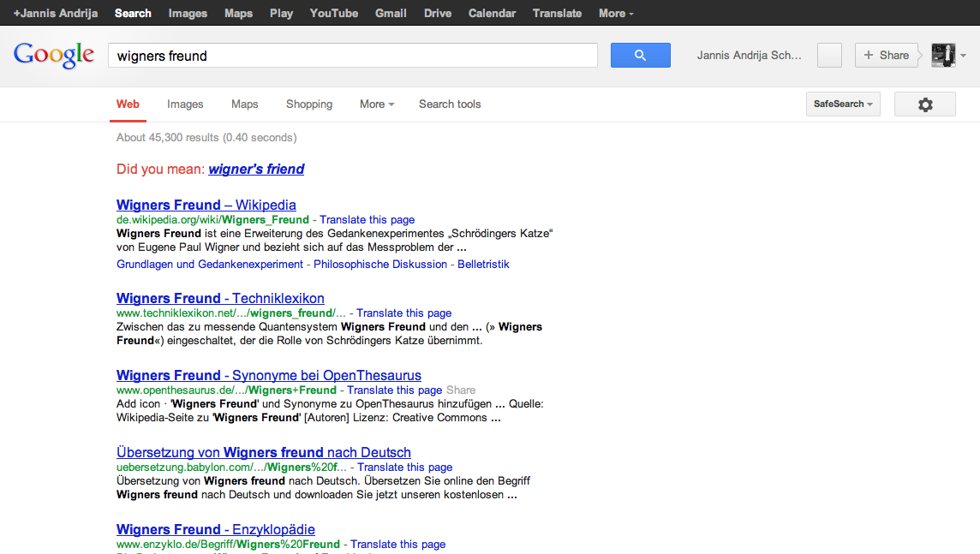Click the About 45,300 results text
Screen dimensions: 980x554
[x=206, y=137]
